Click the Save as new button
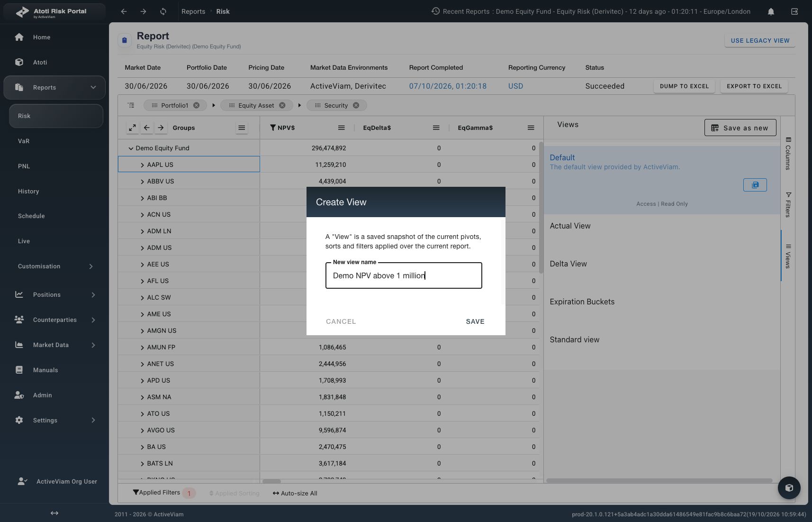Screen dimensions: 812x522 [740, 128]
